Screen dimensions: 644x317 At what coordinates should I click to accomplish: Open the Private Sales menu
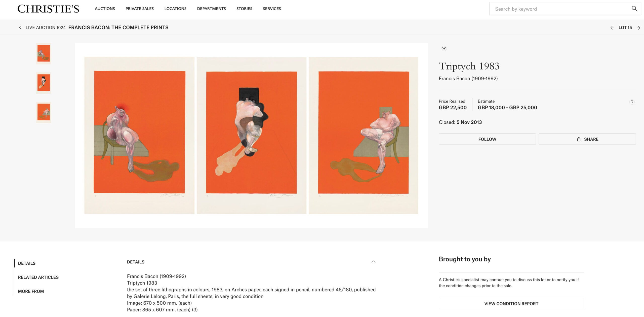point(140,9)
